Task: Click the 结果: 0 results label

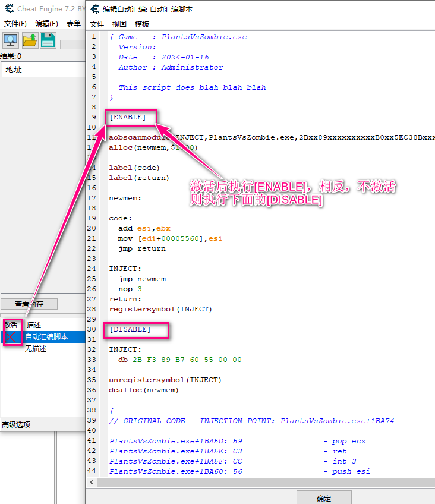Action: point(11,56)
